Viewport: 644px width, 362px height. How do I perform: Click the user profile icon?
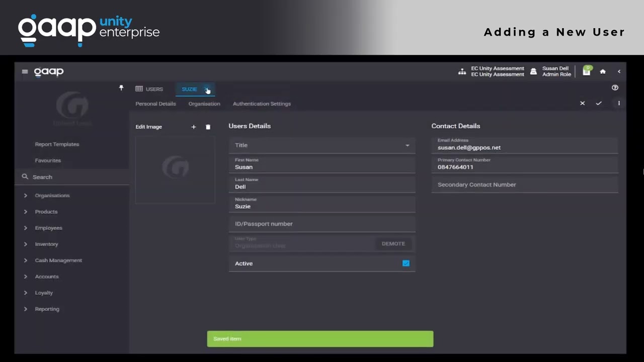click(x=533, y=71)
